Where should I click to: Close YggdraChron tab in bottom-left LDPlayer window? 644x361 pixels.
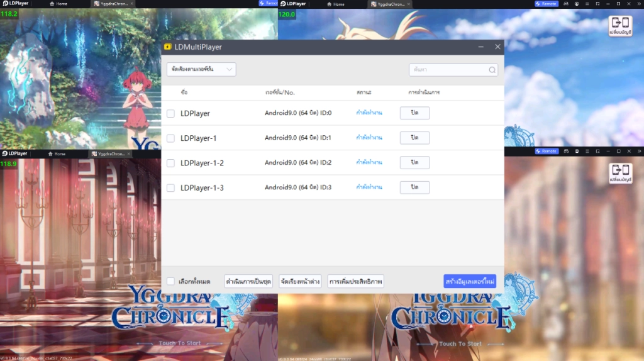point(128,154)
